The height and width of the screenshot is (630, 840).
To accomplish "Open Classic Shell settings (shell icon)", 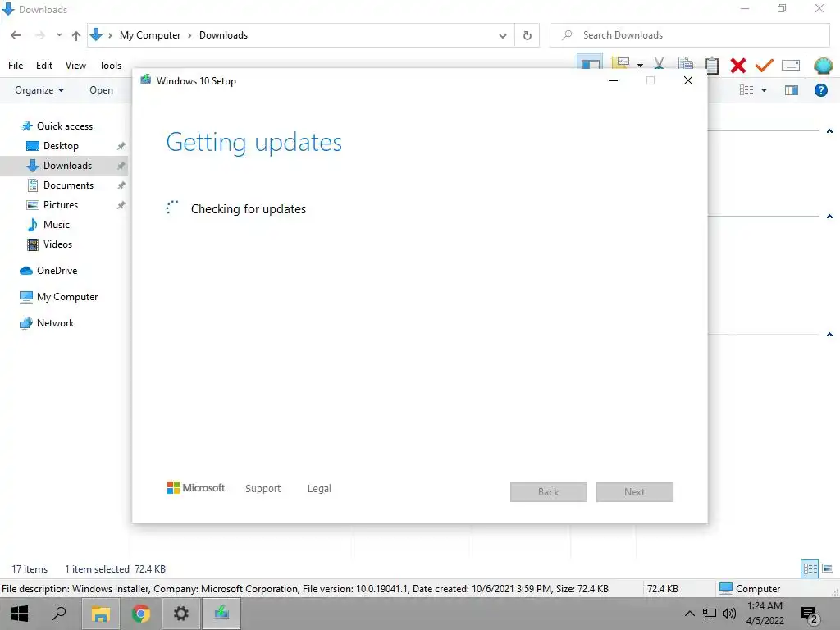I will click(x=823, y=66).
